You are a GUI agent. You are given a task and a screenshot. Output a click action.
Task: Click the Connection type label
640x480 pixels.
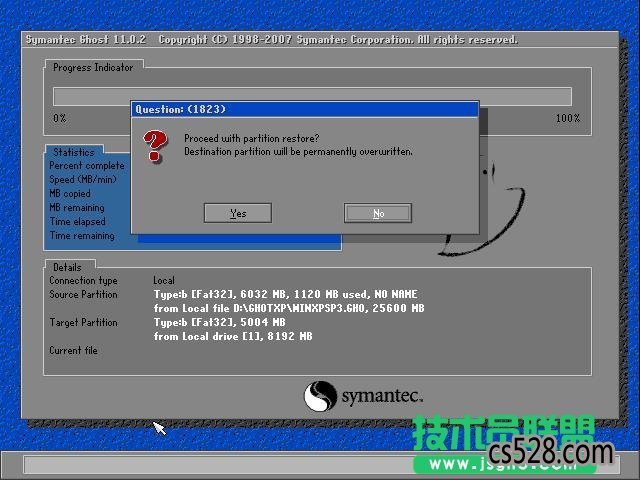click(x=83, y=280)
